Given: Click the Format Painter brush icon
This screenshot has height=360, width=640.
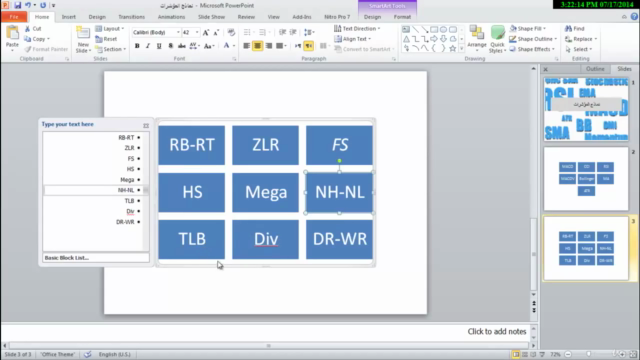Looking at the screenshot, I should [28, 49].
